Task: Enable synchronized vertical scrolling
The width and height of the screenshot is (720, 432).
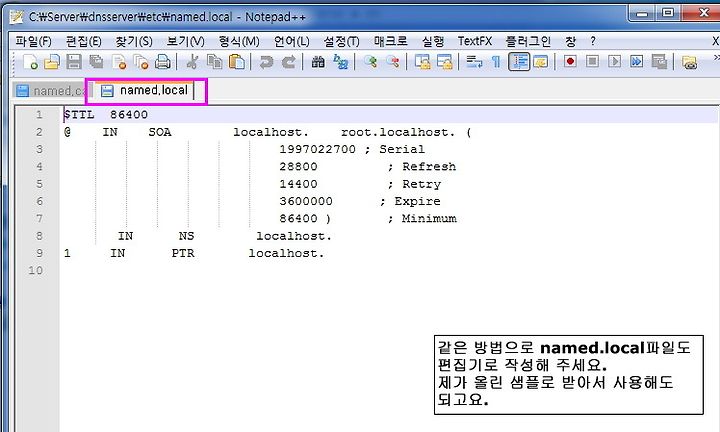Action: 422,62
